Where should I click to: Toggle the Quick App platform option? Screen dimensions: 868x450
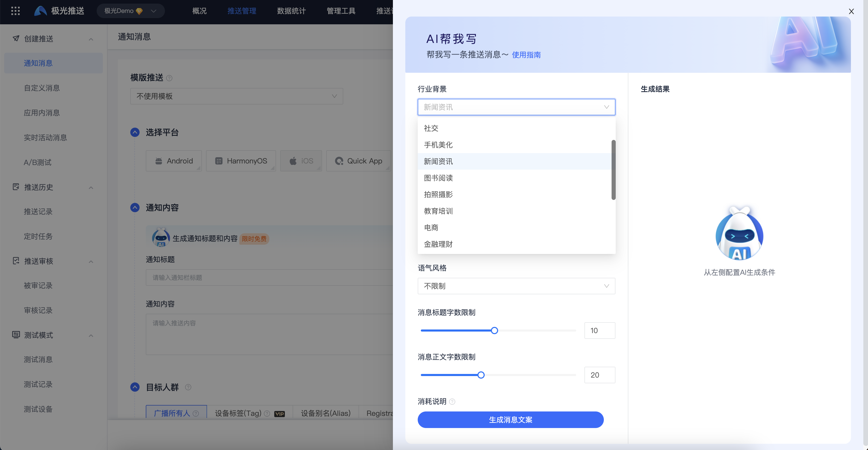click(x=359, y=161)
